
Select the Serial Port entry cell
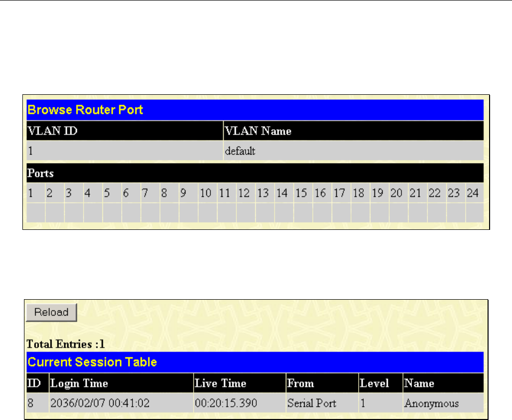[312, 404]
